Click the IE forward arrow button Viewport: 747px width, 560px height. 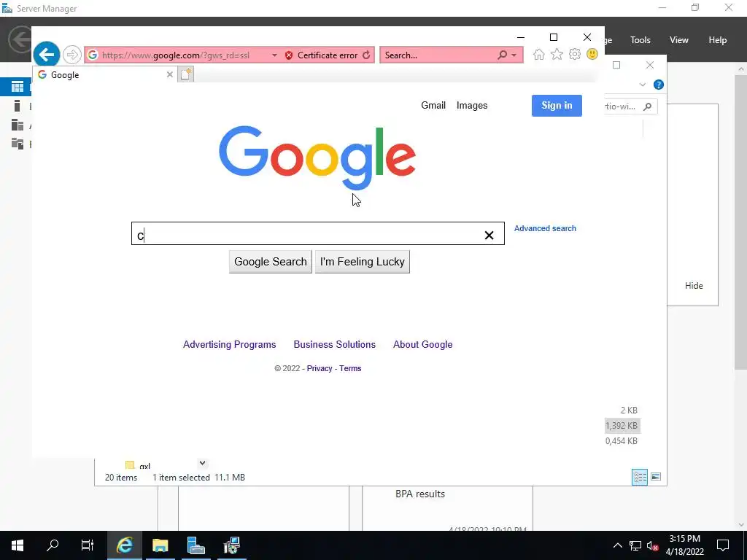point(72,55)
